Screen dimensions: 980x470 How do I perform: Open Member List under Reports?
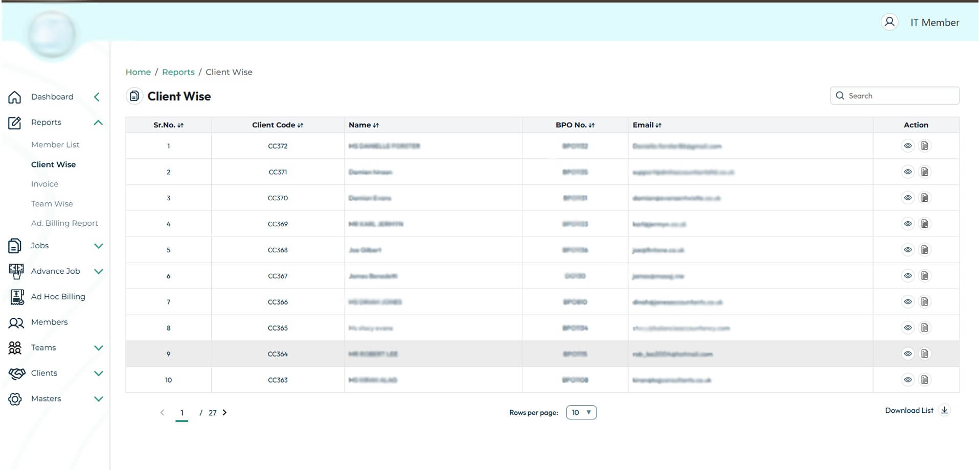[x=55, y=145]
